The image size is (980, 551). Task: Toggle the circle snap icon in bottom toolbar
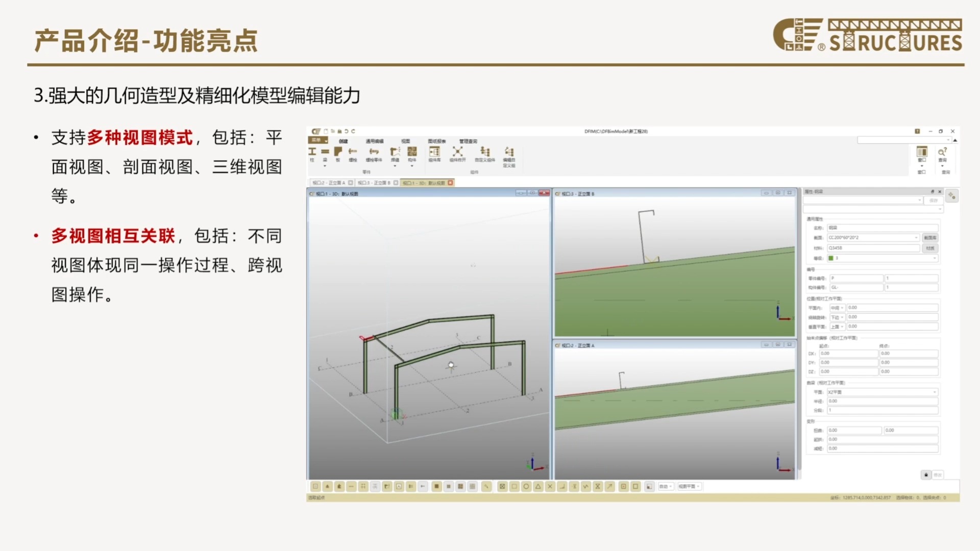526,487
